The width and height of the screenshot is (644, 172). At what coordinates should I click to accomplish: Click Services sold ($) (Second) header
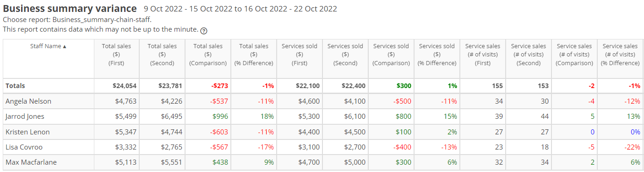pyautogui.click(x=345, y=55)
